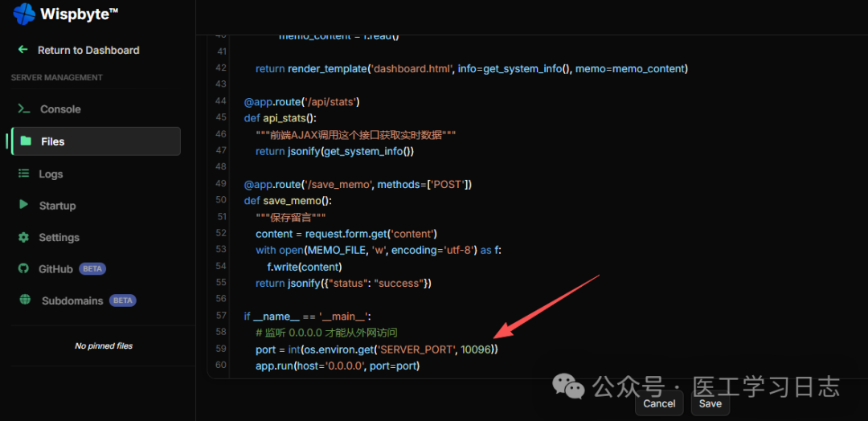Viewport: 868px width, 421px height.
Task: Click the back arrow beside Return to Dashboard
Action: [x=23, y=49]
